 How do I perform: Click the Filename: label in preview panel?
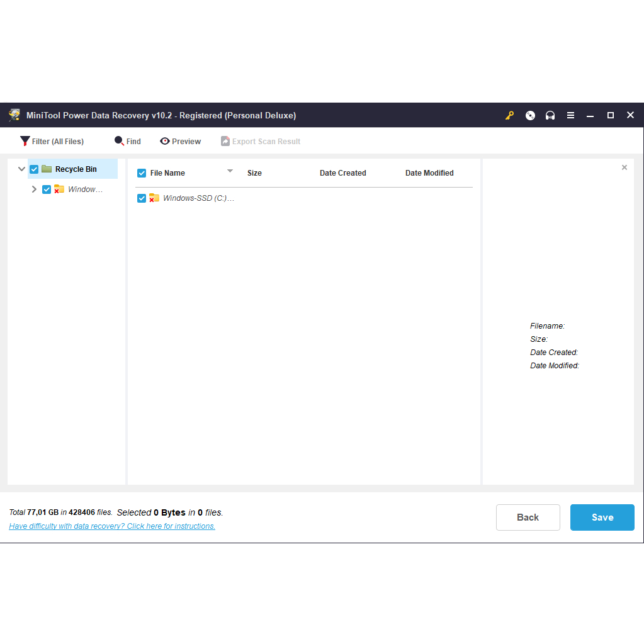tap(548, 325)
